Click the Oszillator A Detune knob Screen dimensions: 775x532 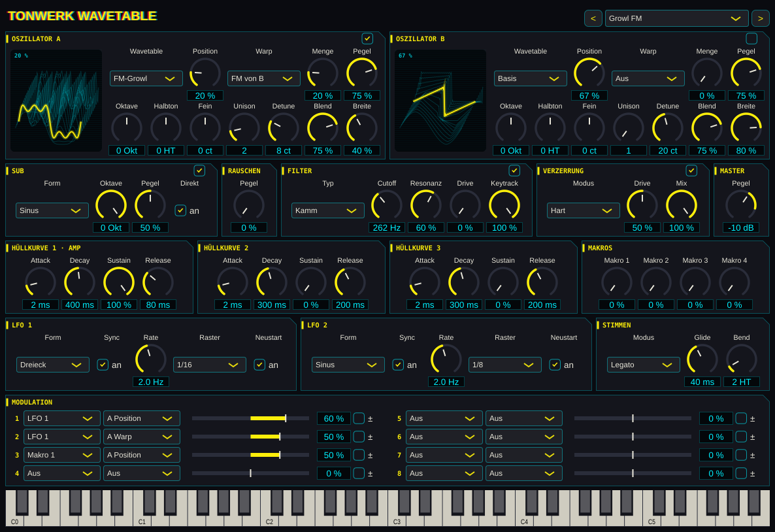tap(283, 128)
